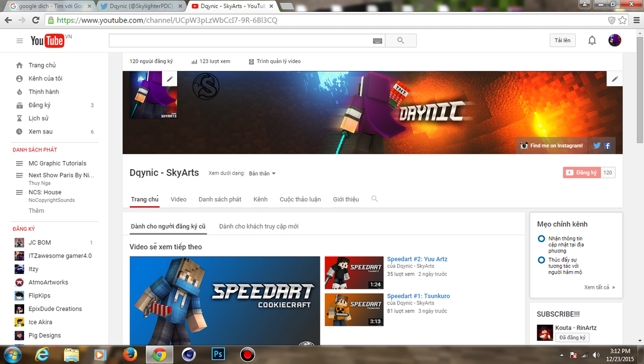Open 123 lượt xem statistics
644x364 pixels.
tap(211, 62)
